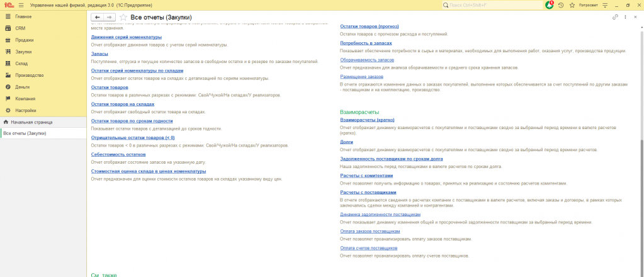
Task: Click the 1C logo icon
Action: coord(8,5)
